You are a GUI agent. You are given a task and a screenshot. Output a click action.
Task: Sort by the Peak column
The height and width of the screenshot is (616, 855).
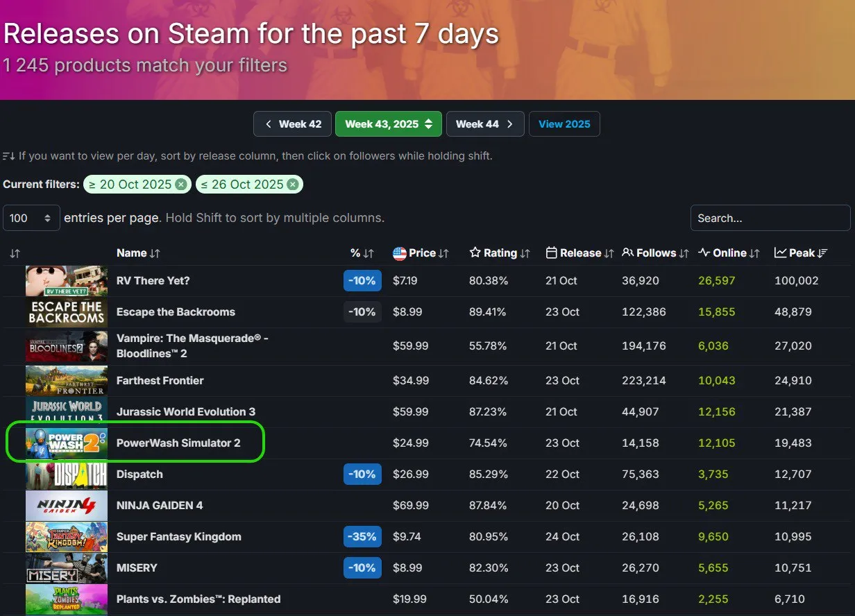click(x=801, y=253)
